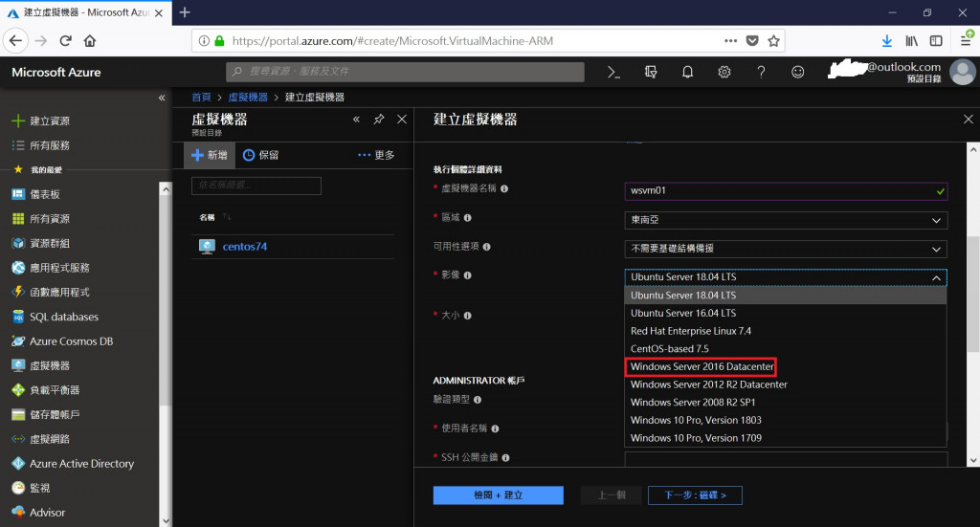Click 新增 to add VM
Image resolution: width=980 pixels, height=527 pixels.
pyautogui.click(x=210, y=155)
